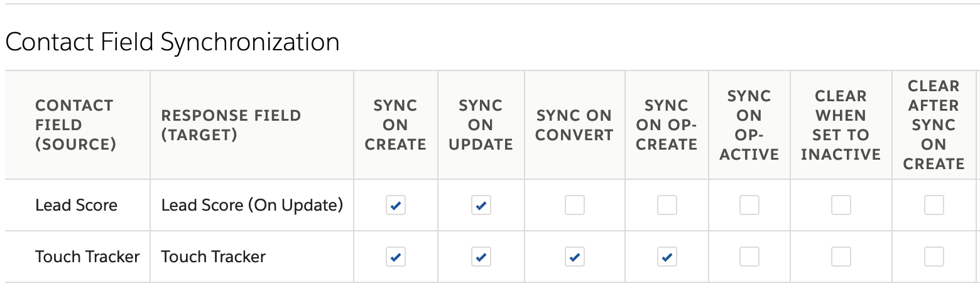Disable Sync On Convert for Touch Tracker
Image resolution: width=980 pixels, height=288 pixels.
575,257
